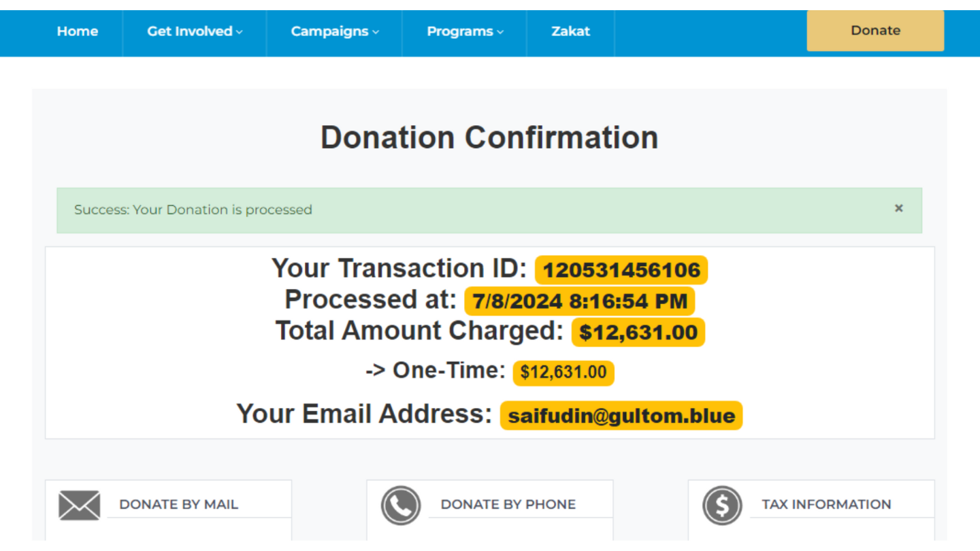Open the Tax Information heading
Screen dimensions: 980x551
tap(826, 504)
